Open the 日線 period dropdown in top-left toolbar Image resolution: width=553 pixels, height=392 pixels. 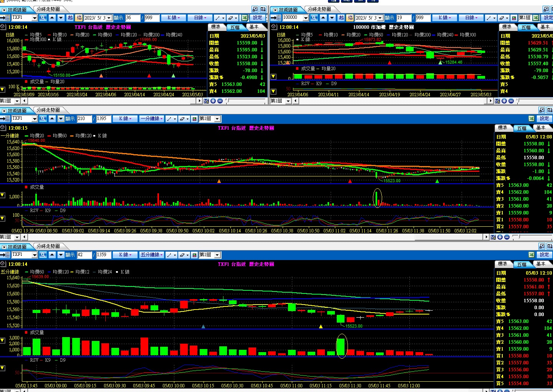[x=200, y=18]
